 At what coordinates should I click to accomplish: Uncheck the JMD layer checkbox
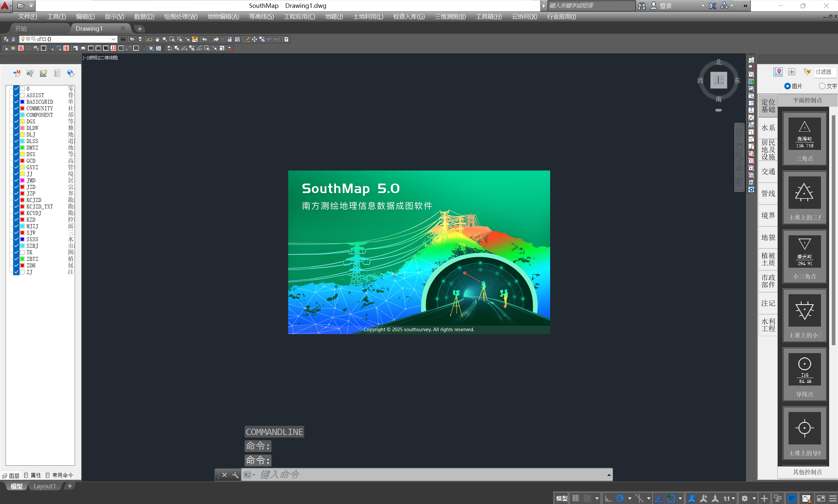point(16,180)
